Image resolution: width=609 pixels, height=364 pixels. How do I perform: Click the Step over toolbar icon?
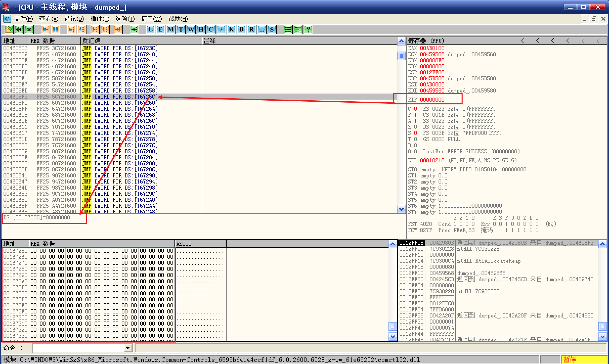pos(82,30)
